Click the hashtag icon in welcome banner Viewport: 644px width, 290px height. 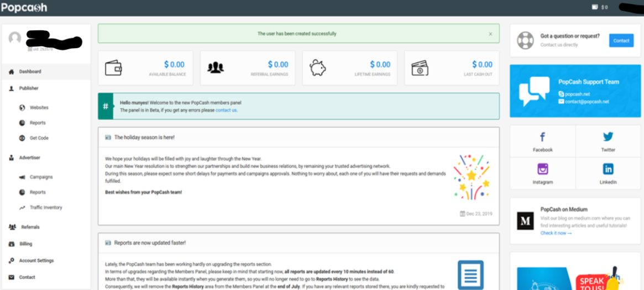(106, 106)
